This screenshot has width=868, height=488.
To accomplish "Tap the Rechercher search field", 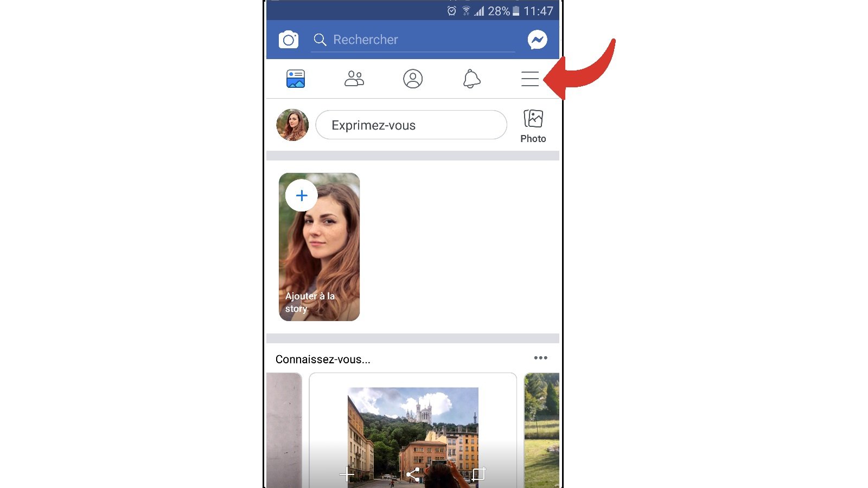I will (x=412, y=40).
